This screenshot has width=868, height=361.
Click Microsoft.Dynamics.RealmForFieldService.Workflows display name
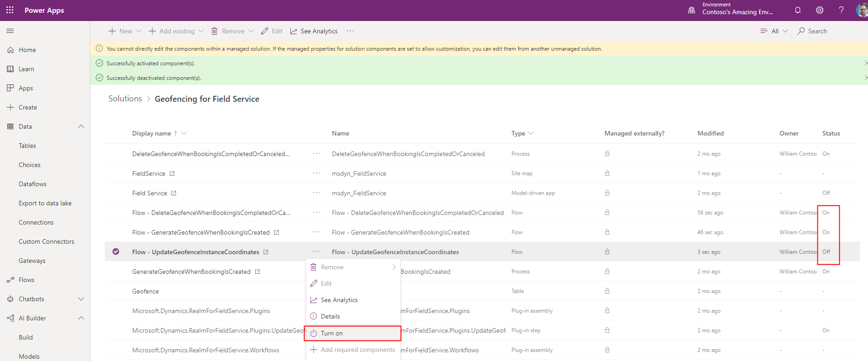pos(206,350)
